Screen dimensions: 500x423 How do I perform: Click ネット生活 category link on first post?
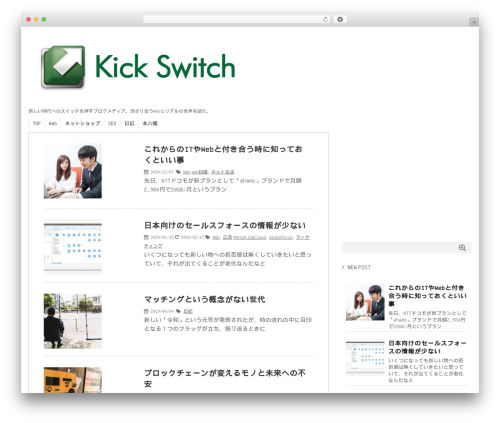tap(223, 172)
